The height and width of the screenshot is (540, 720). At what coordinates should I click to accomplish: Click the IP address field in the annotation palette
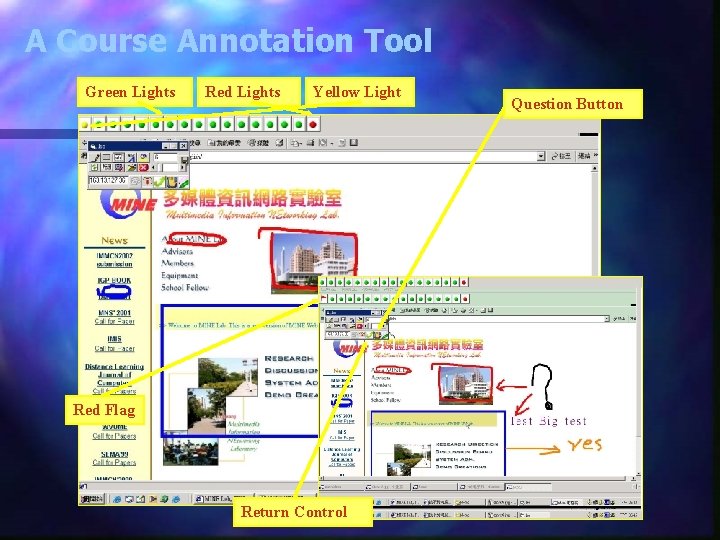(x=108, y=180)
